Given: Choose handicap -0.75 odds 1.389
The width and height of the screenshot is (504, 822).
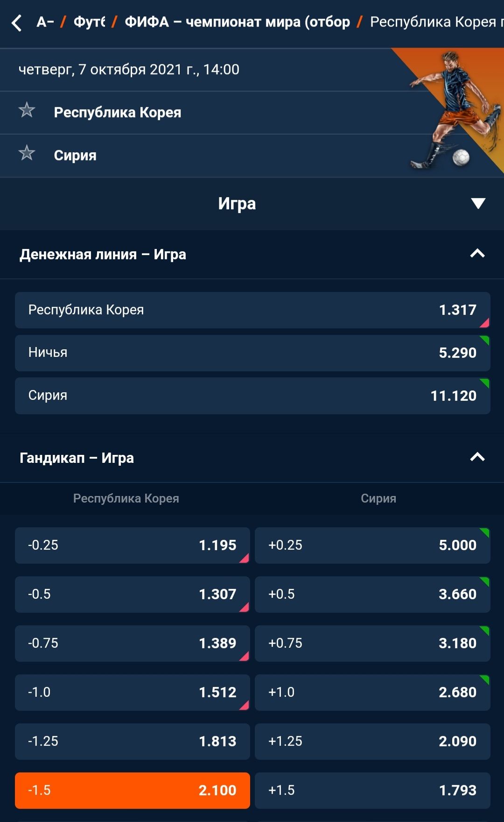Looking at the screenshot, I should (133, 644).
